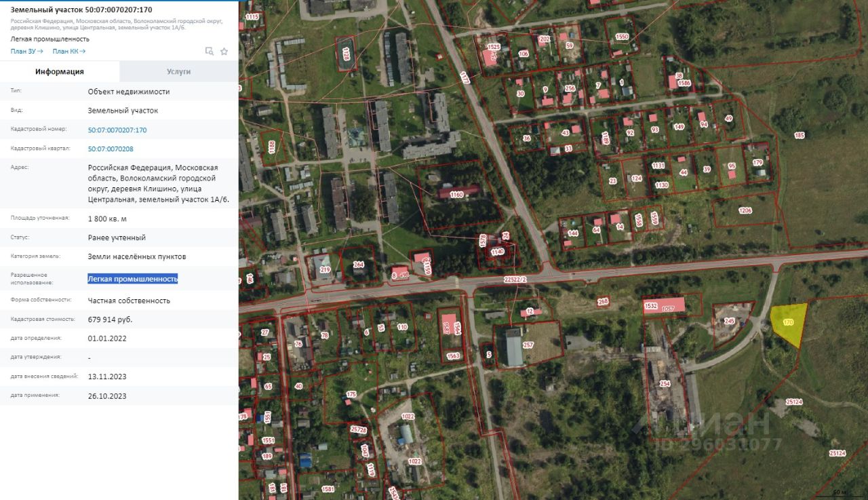Select the Информация tab
Viewport: 868px width, 500px height.
click(x=60, y=71)
